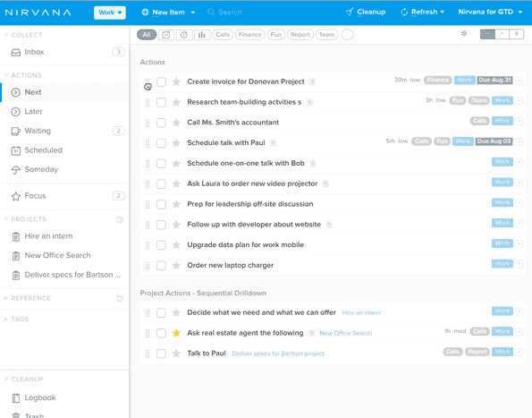Click the Refresh button label
Viewport: 532px width, 418px height.
(425, 12)
